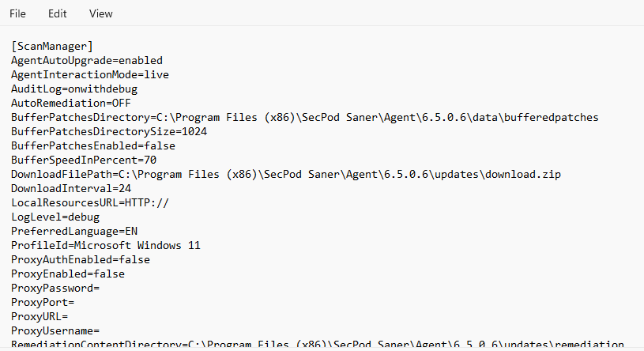644x351 pixels.
Task: Click the AutoRemediation=OFF line
Action: click(x=71, y=103)
